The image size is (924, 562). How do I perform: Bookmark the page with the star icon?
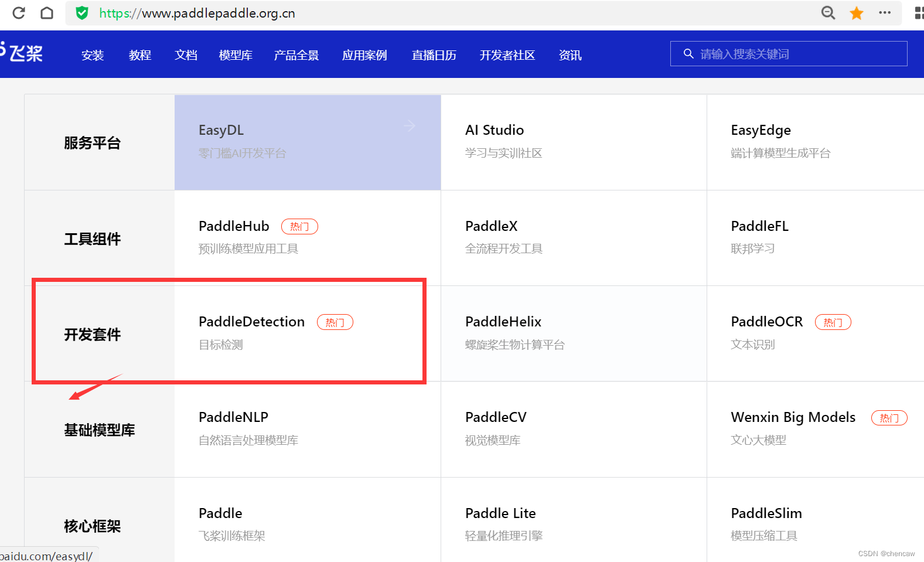(857, 13)
